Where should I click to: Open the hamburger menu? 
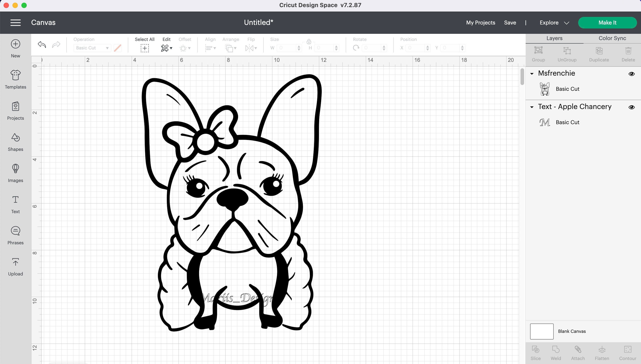pyautogui.click(x=15, y=22)
